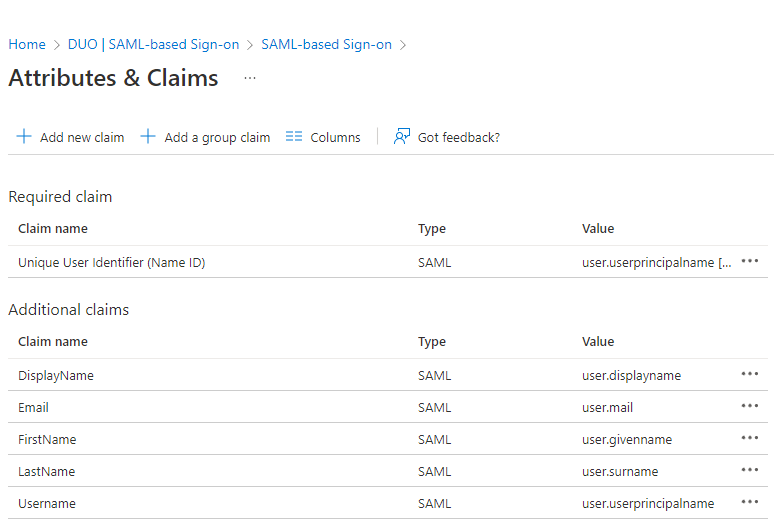Click the plus icon for Add new claim
Image resolution: width=774 pixels, height=523 pixels.
pyautogui.click(x=24, y=137)
